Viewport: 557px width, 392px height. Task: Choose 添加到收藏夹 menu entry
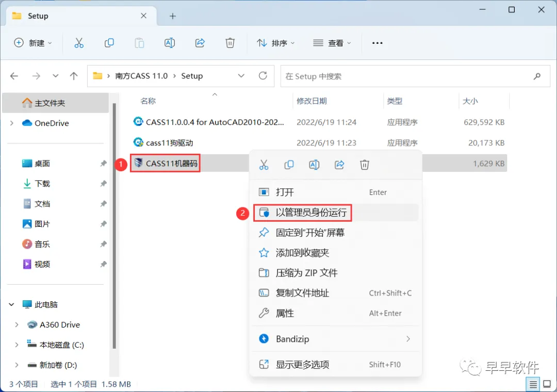pos(336,253)
